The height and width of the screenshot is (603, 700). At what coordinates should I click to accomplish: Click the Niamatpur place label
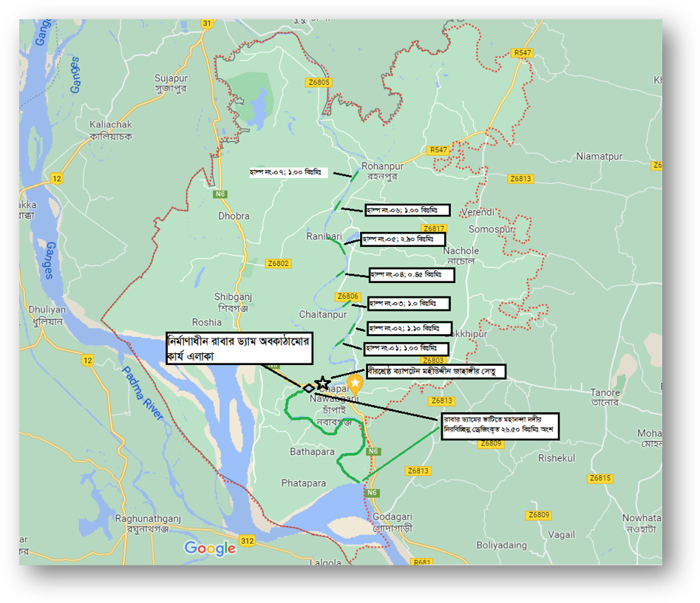click(599, 156)
